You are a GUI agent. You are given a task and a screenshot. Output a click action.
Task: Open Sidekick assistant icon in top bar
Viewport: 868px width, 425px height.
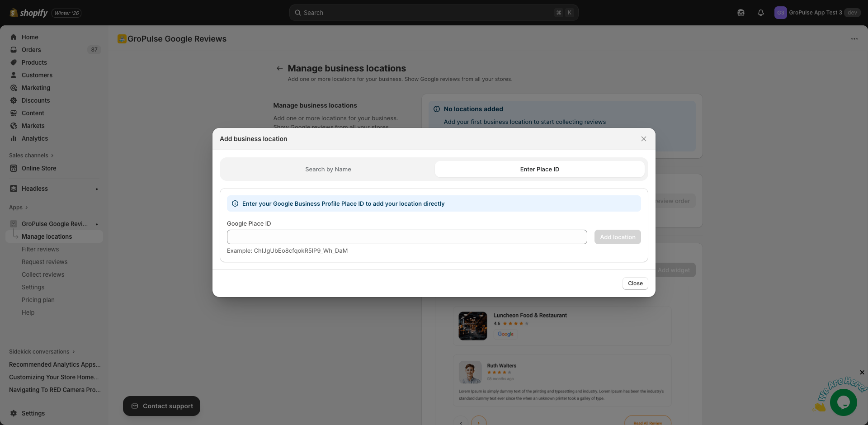pyautogui.click(x=741, y=13)
